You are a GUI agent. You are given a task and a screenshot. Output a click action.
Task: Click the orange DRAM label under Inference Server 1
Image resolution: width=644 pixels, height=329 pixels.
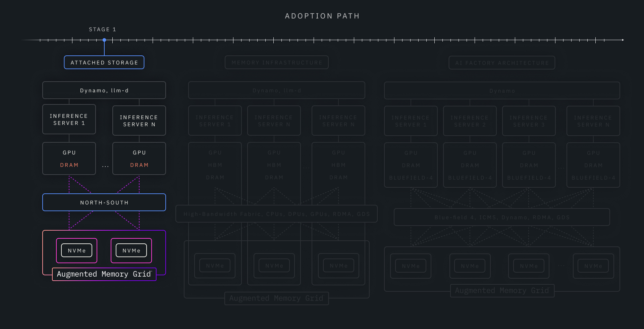[x=69, y=165]
